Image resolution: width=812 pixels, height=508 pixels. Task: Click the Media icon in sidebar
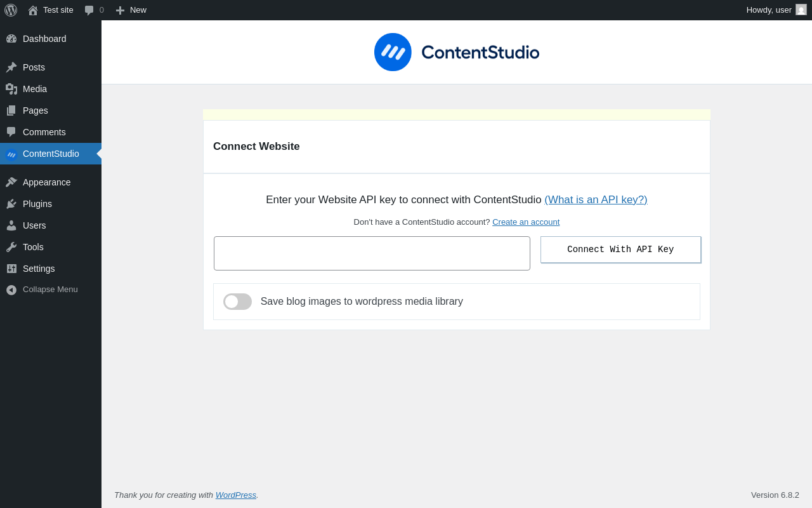coord(11,89)
